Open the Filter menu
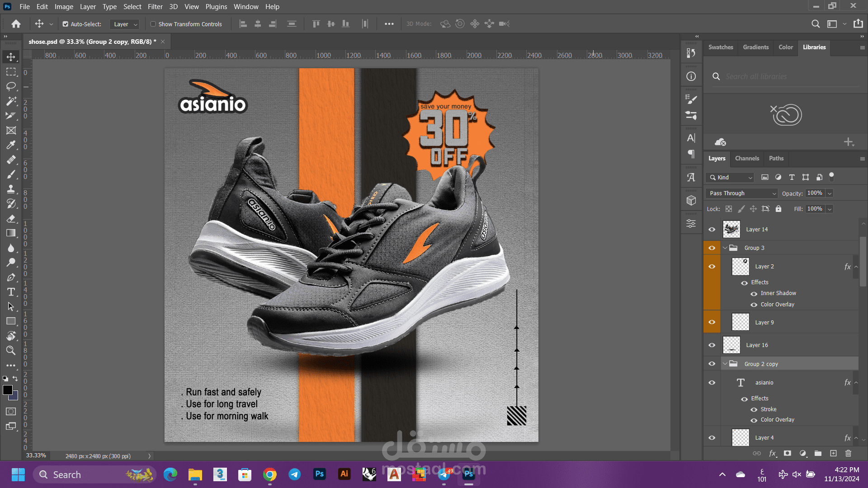This screenshot has width=868, height=488. (155, 7)
